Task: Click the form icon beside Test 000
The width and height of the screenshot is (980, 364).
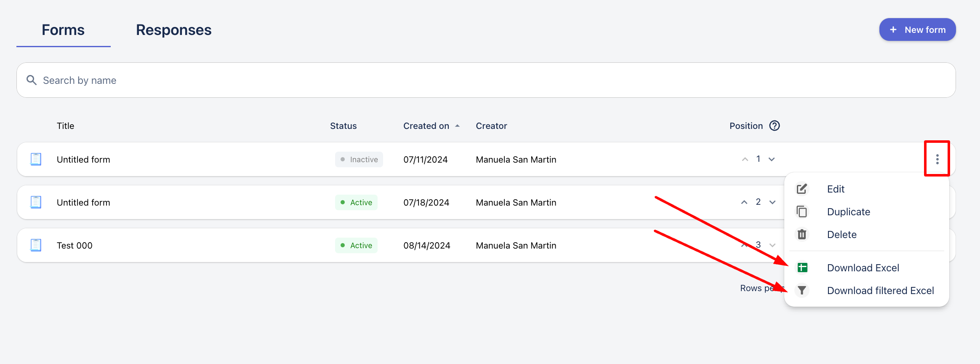Action: tap(36, 245)
